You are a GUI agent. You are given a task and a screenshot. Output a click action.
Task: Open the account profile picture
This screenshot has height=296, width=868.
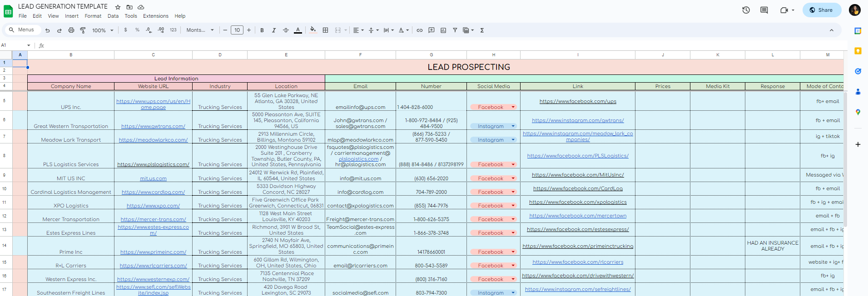[855, 10]
